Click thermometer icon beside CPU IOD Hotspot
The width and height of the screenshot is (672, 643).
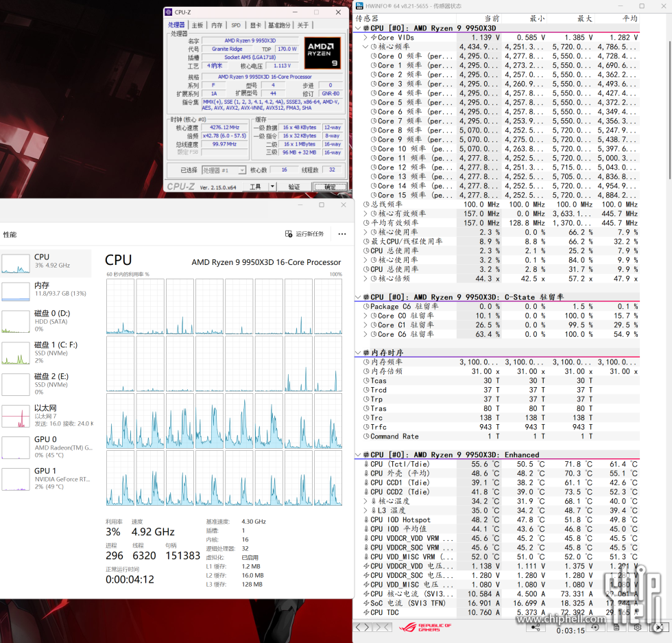(x=366, y=519)
